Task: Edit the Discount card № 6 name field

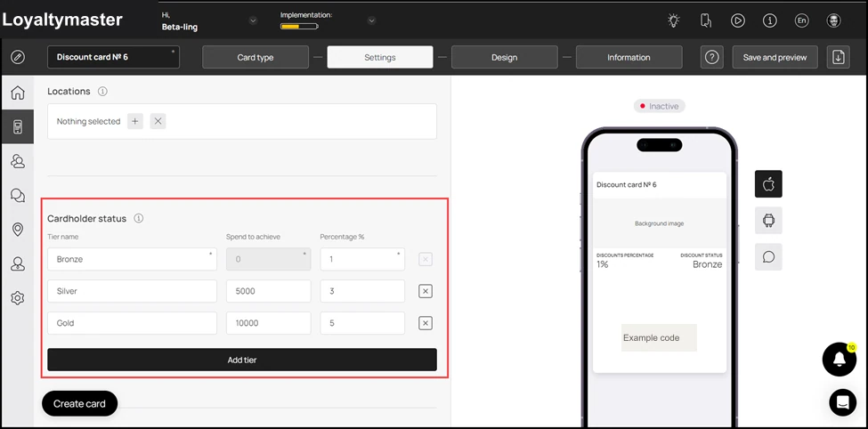Action: pos(113,57)
